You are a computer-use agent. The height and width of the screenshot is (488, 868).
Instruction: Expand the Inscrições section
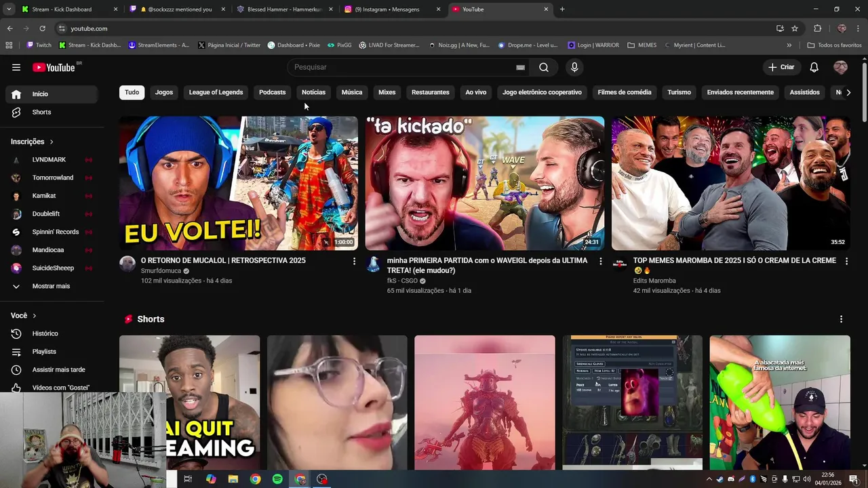33,142
